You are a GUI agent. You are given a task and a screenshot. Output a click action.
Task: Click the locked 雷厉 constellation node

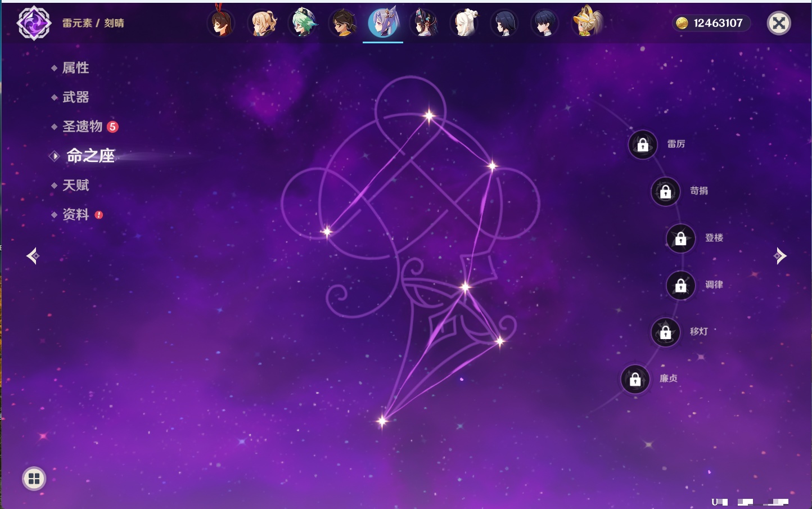tap(643, 145)
